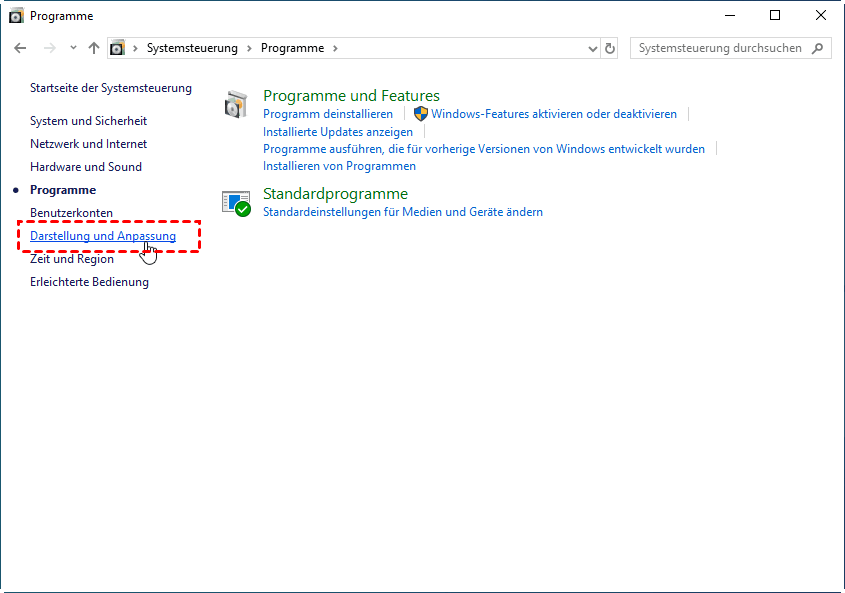Open the Standardprogramme heading

[x=335, y=194]
